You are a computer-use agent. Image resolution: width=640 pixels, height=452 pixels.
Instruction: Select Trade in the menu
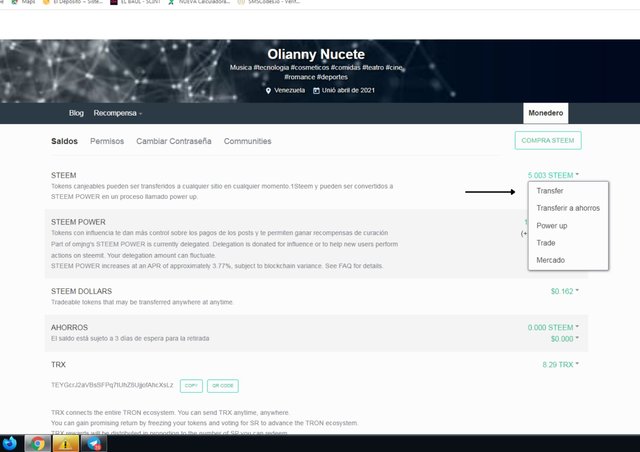[546, 243]
